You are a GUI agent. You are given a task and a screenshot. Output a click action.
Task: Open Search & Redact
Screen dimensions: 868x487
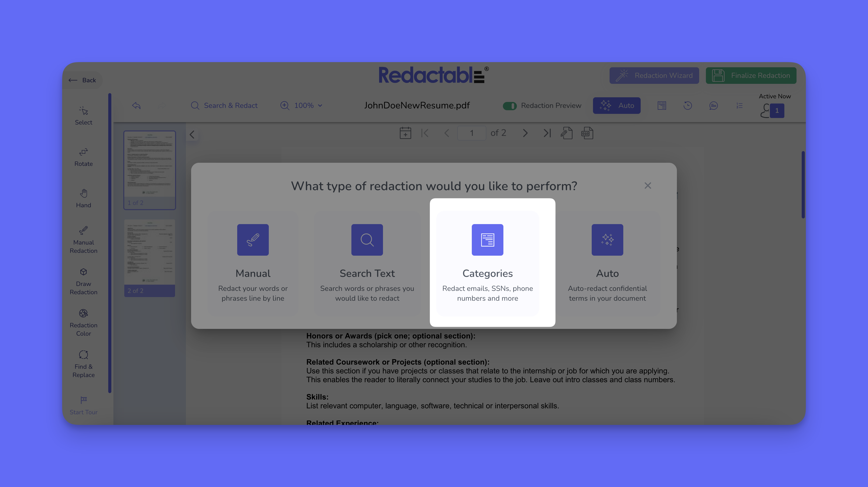224,105
